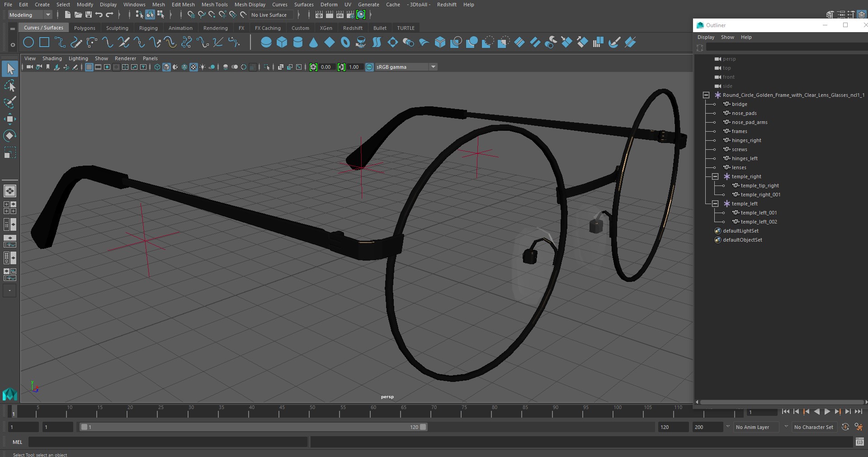The height and width of the screenshot is (457, 868).
Task: Click the Pencil Curve tool icon
Action: point(76,43)
